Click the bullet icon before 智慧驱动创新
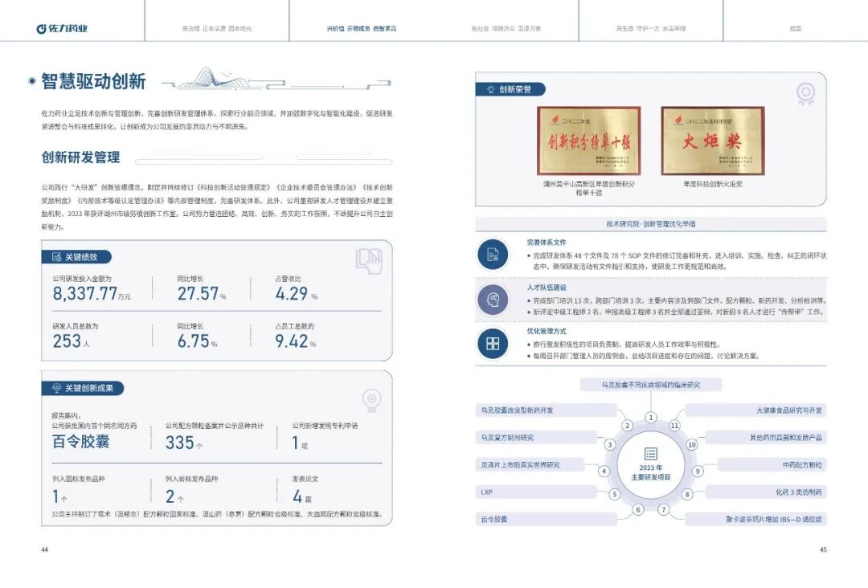The image size is (868, 588). point(32,81)
